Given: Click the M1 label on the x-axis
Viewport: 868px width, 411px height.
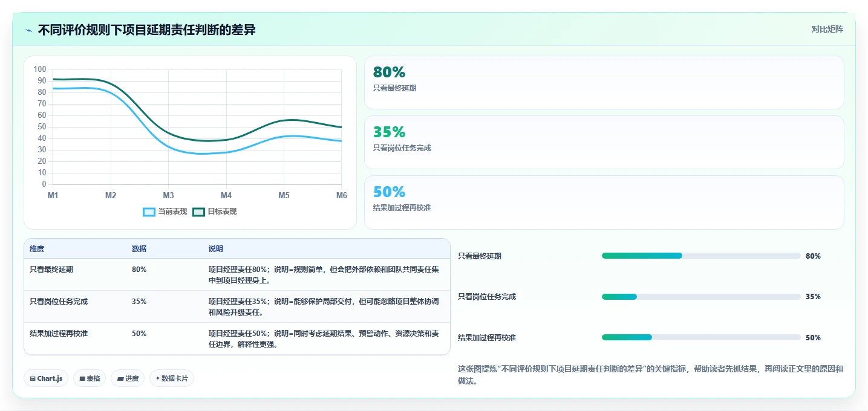Looking at the screenshot, I should [x=53, y=195].
